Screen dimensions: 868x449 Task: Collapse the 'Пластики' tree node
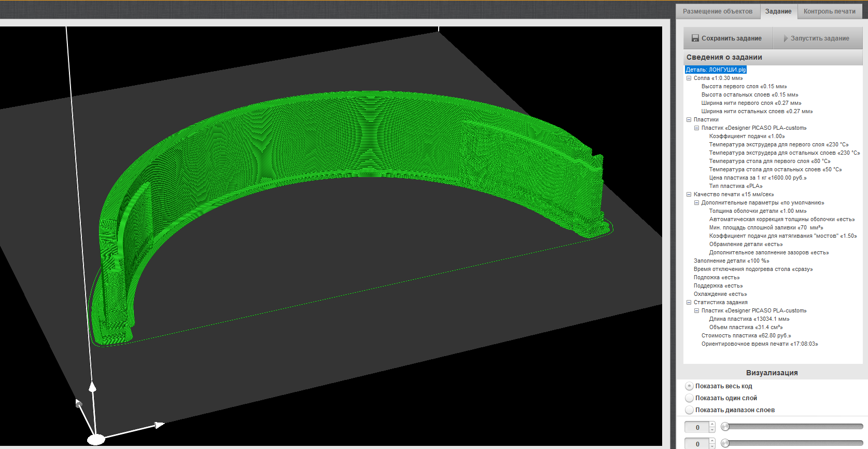pyautogui.click(x=689, y=120)
